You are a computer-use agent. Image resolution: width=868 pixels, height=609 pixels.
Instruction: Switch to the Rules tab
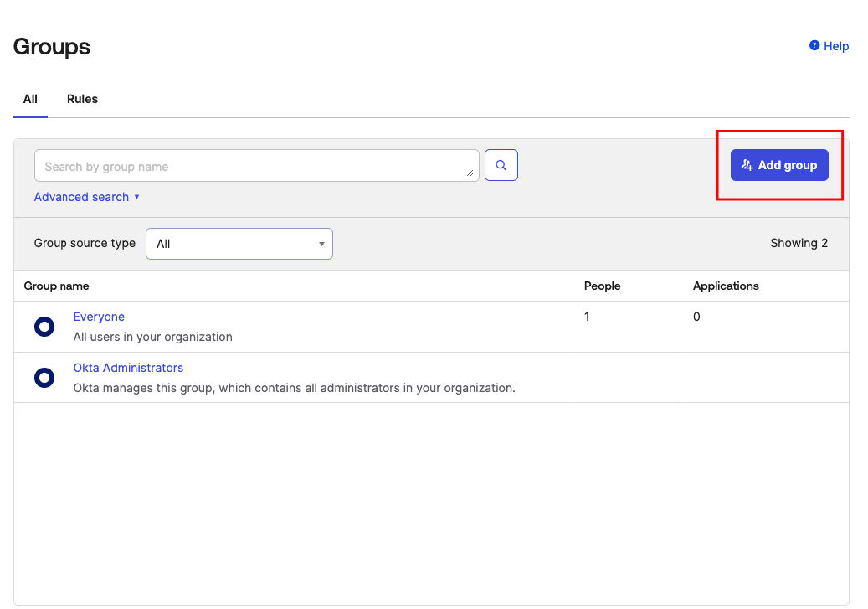click(83, 99)
